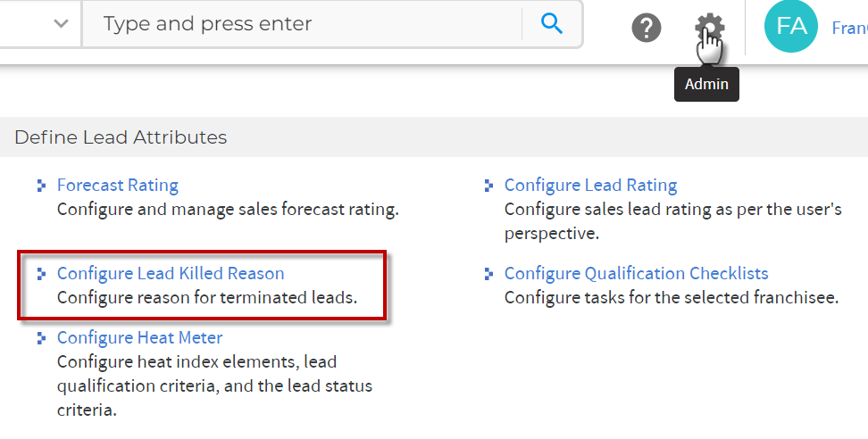The image size is (868, 439).
Task: Open Configure Heat Meter link
Action: (139, 338)
